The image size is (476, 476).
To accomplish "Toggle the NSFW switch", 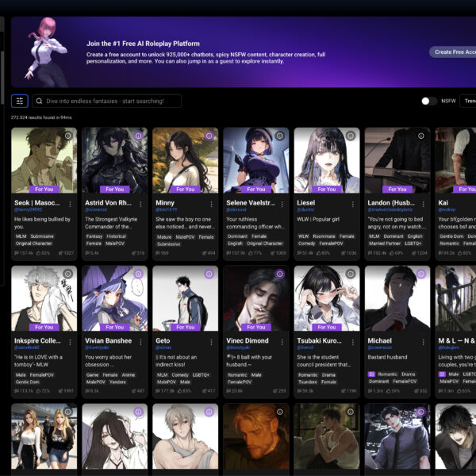I will (429, 101).
